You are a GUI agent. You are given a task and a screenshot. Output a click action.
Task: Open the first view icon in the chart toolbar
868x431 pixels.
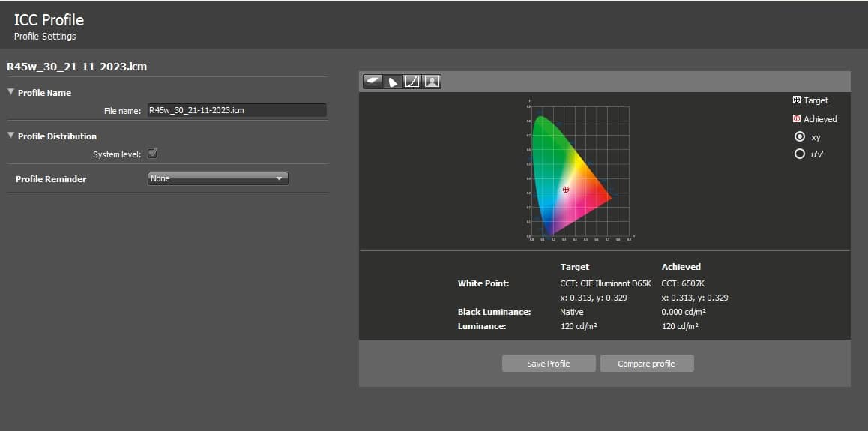(373, 82)
